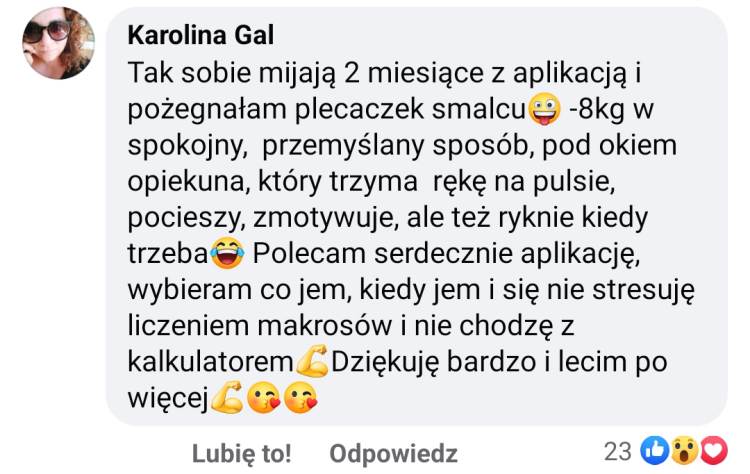
Task: Click the -8kg text in the comment
Action: click(x=596, y=109)
